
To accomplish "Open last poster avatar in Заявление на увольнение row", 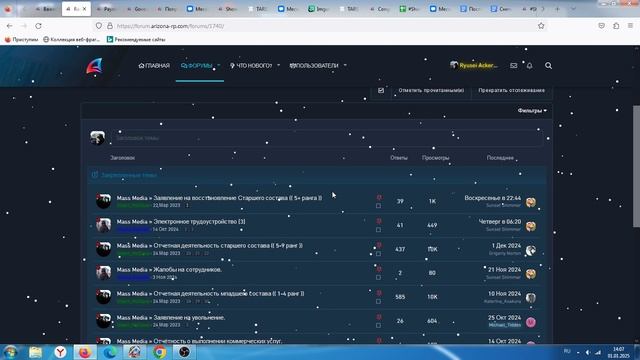I will (531, 322).
